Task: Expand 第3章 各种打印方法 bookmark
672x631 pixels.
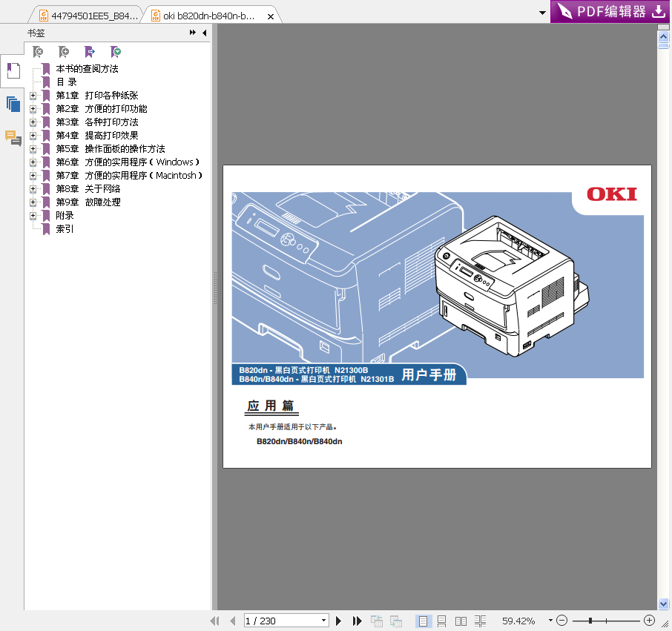Action: tap(33, 122)
